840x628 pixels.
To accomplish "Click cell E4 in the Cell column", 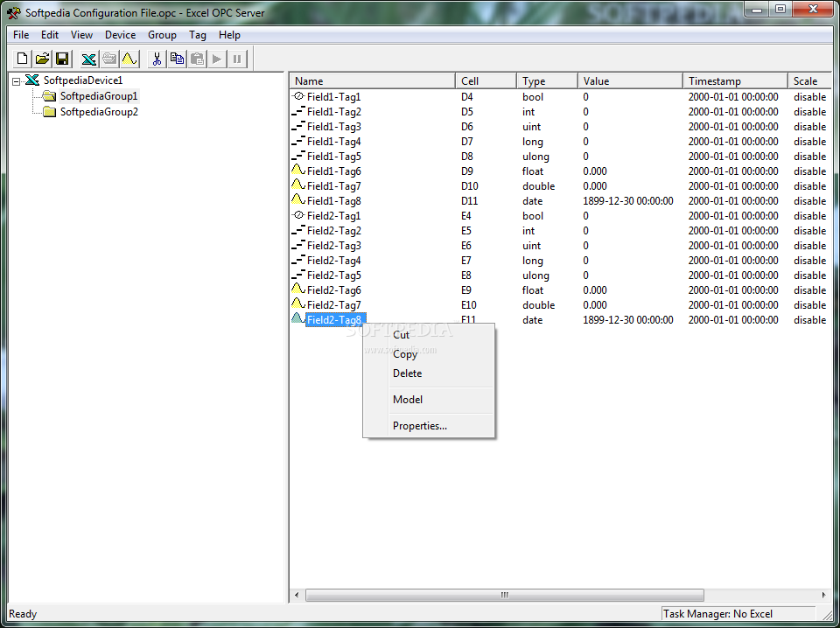I will [x=467, y=216].
